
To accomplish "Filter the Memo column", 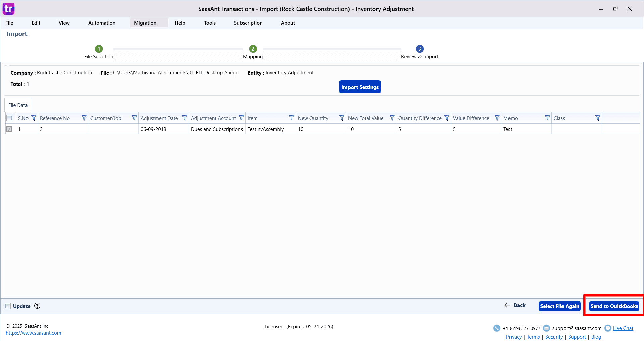I will [x=547, y=118].
